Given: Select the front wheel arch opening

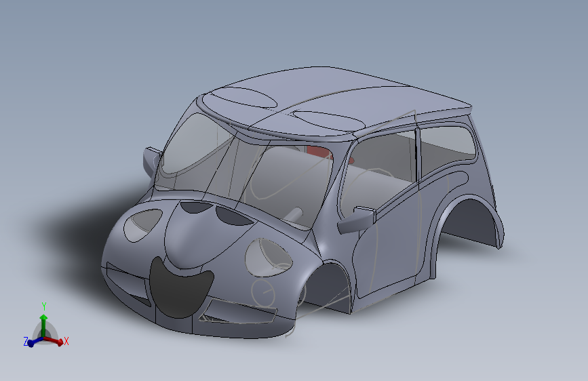Looking at the screenshot, I should coord(326,287).
